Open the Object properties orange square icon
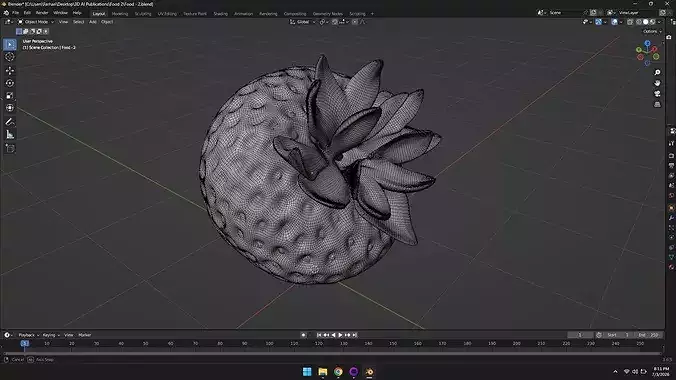676x380 pixels. click(x=671, y=207)
